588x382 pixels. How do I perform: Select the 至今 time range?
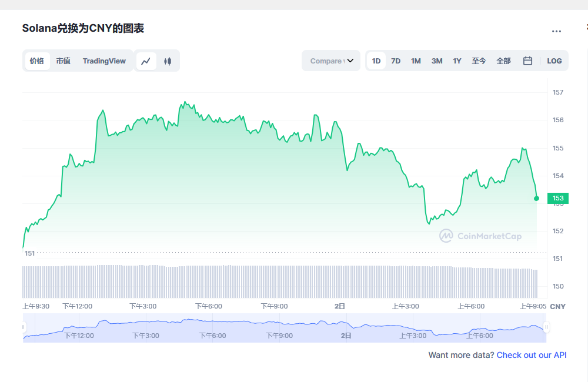click(x=479, y=61)
